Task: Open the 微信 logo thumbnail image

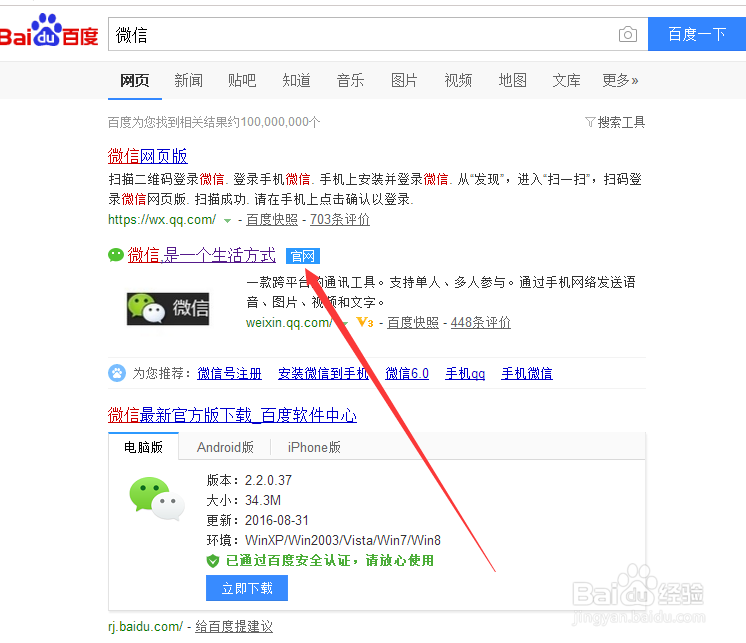Action: click(167, 309)
